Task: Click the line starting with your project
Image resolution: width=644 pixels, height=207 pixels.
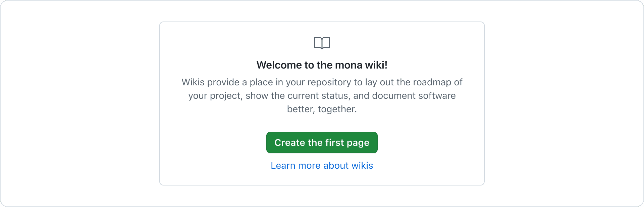Action: [322, 96]
